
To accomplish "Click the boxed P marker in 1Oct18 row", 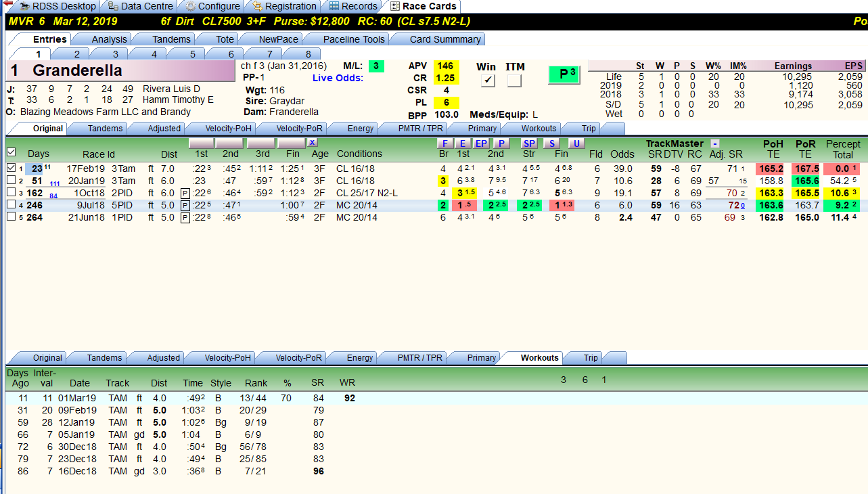I will [185, 193].
